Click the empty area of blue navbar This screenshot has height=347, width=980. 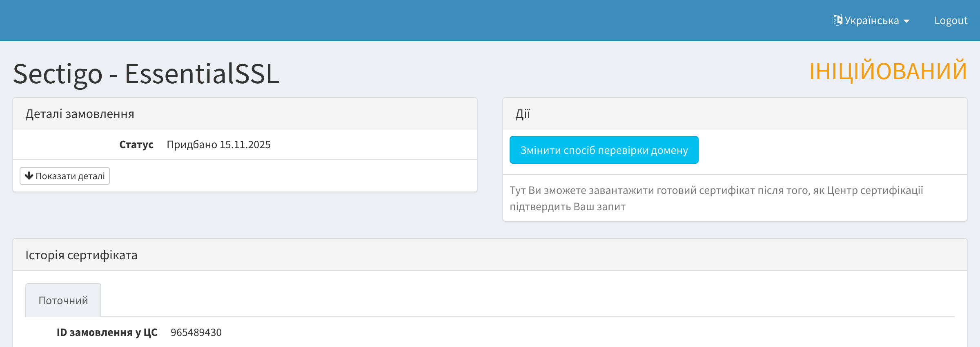(408, 20)
